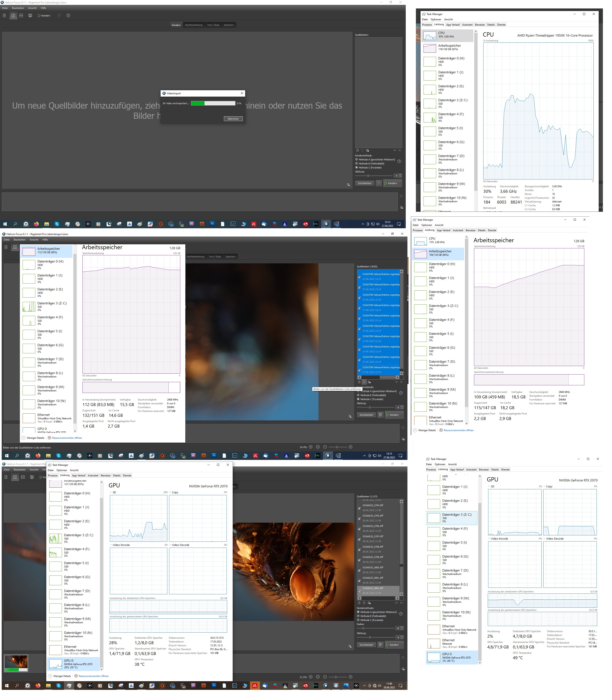Open help icon in Helicon main toolbar

(68, 15)
